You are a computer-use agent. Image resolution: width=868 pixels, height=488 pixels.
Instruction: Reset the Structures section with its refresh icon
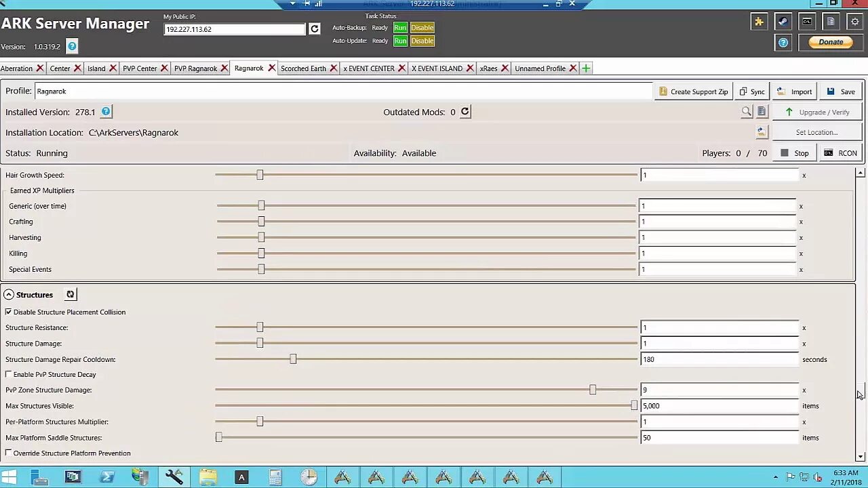[70, 294]
